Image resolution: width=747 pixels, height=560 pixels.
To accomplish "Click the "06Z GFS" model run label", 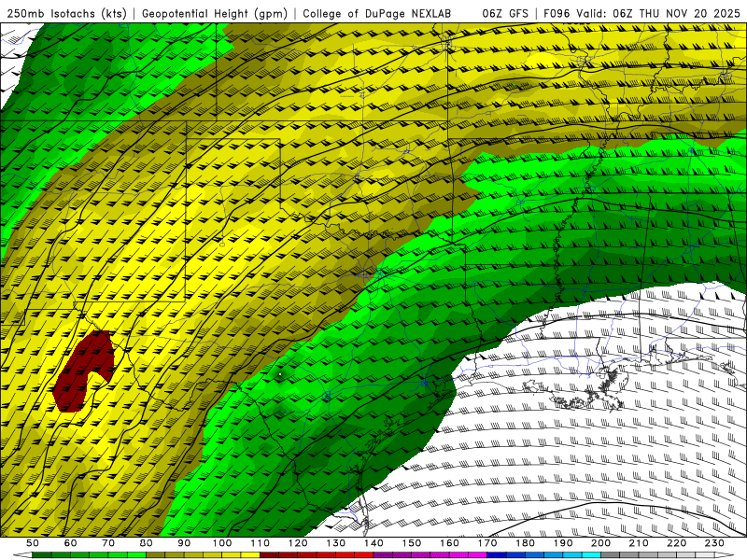I will (505, 14).
